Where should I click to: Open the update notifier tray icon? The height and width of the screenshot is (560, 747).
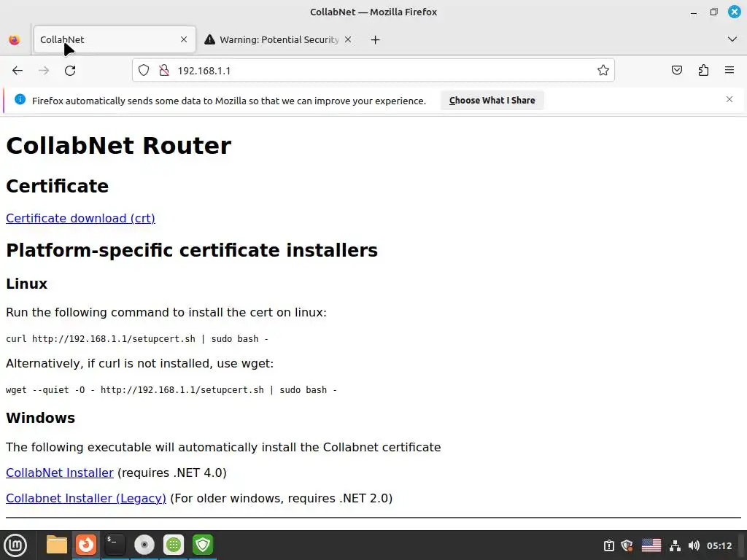click(x=609, y=545)
